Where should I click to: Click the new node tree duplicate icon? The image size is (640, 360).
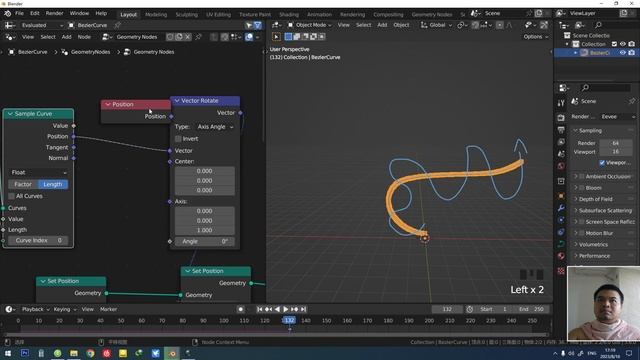pos(179,37)
